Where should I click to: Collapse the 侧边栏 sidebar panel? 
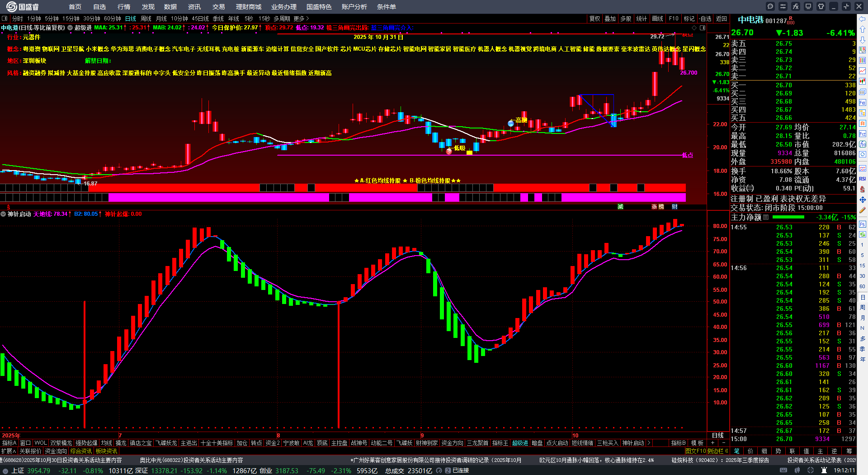pyautogui.click(x=718, y=451)
